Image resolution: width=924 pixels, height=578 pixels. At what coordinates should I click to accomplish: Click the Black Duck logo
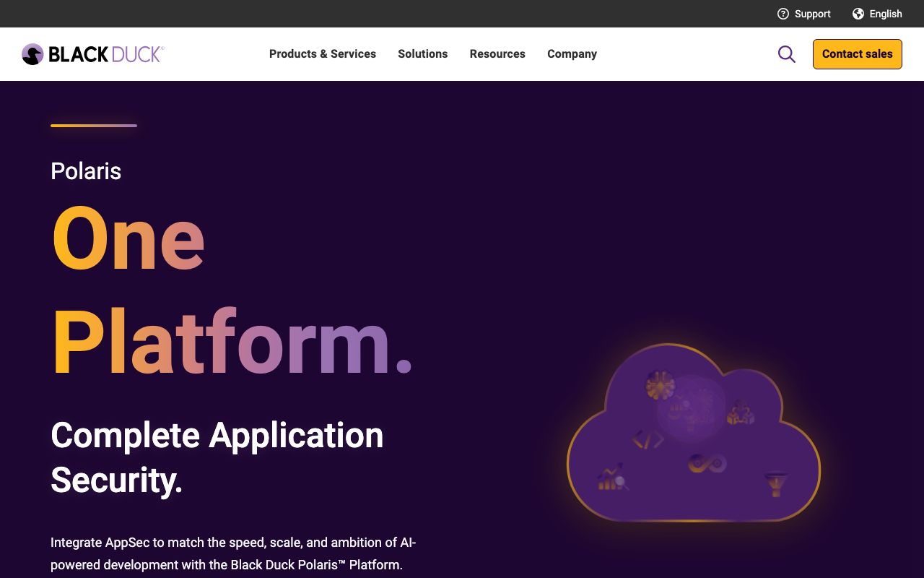(93, 54)
